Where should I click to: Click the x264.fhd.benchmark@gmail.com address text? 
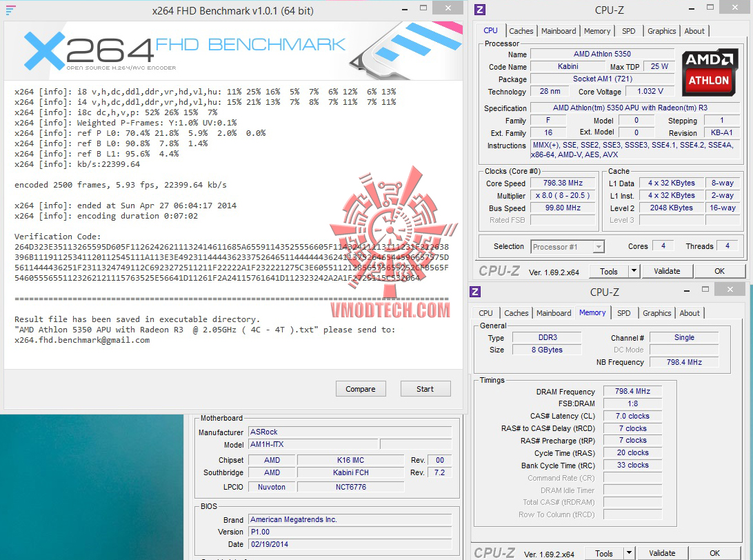tap(81, 340)
